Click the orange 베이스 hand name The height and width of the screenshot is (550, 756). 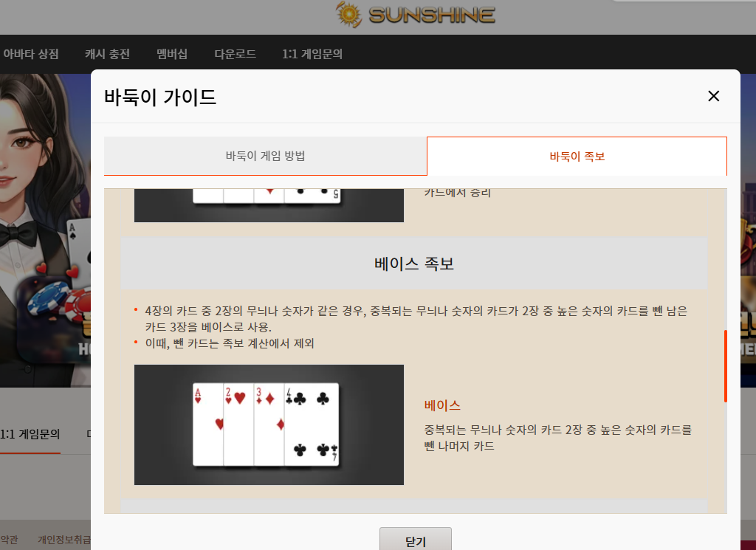[x=442, y=405]
